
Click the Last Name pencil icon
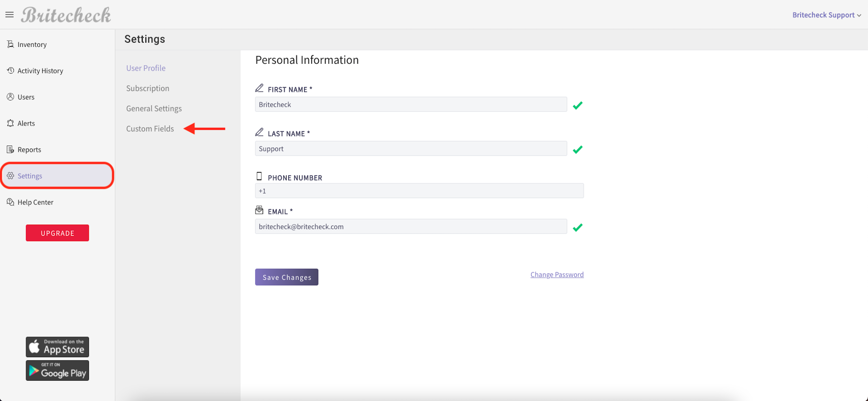259,132
